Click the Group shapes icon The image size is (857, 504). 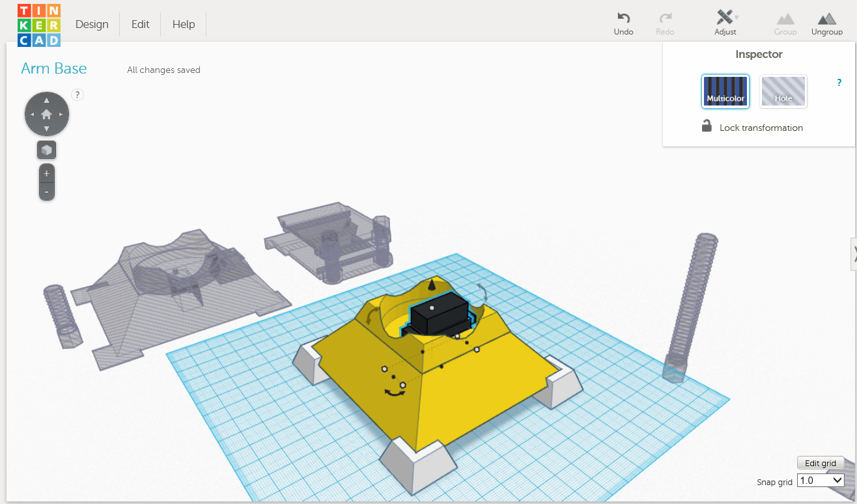pos(785,23)
